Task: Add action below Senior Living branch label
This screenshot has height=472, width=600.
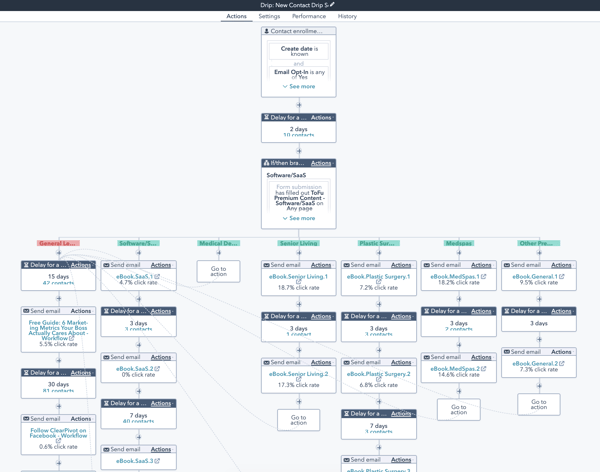Action: point(299,253)
